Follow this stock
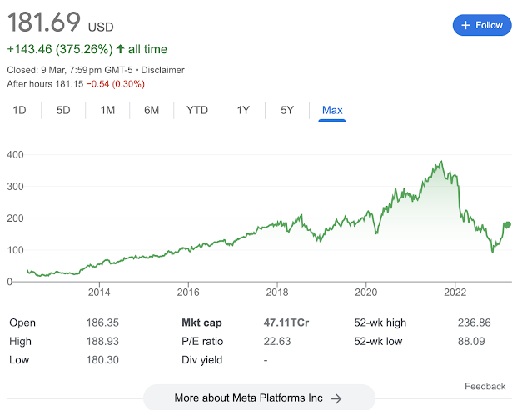This screenshot has height=410, width=532. [x=482, y=25]
